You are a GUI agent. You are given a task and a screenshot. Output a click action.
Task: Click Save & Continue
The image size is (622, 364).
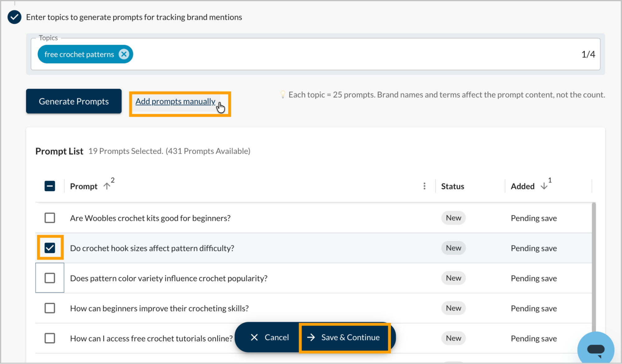pos(344,338)
